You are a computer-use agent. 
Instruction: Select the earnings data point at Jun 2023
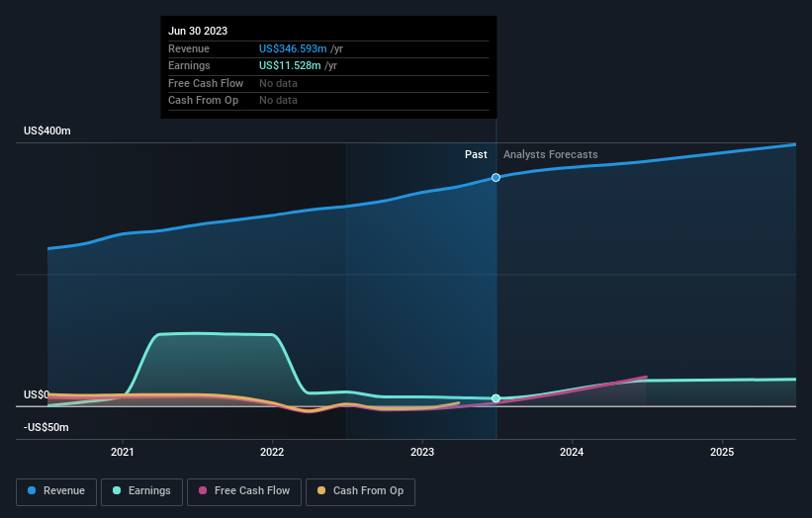[496, 398]
